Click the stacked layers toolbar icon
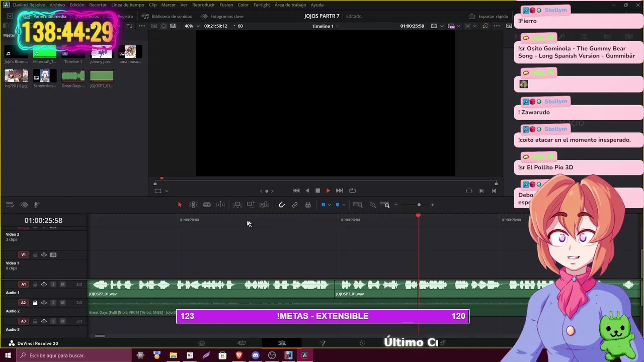 click(24, 205)
